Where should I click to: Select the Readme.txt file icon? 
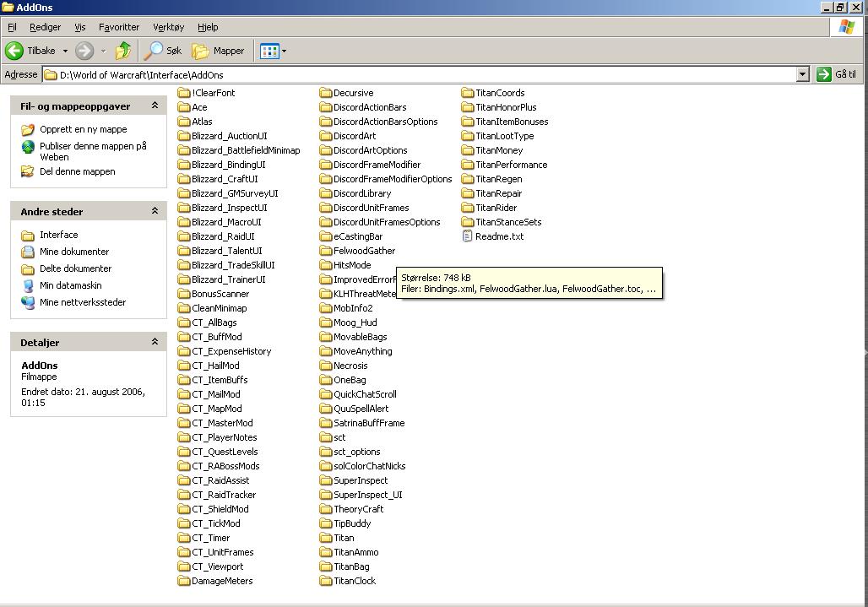pos(467,236)
